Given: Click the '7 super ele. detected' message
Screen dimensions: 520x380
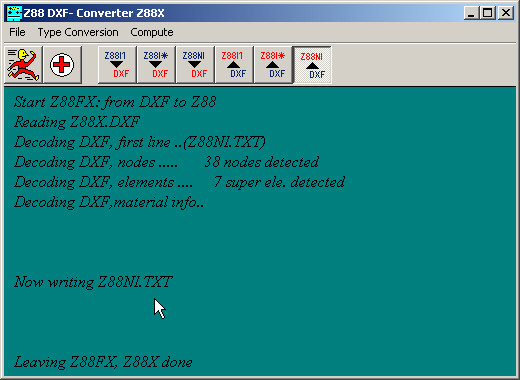Looking at the screenshot, I should [279, 182].
